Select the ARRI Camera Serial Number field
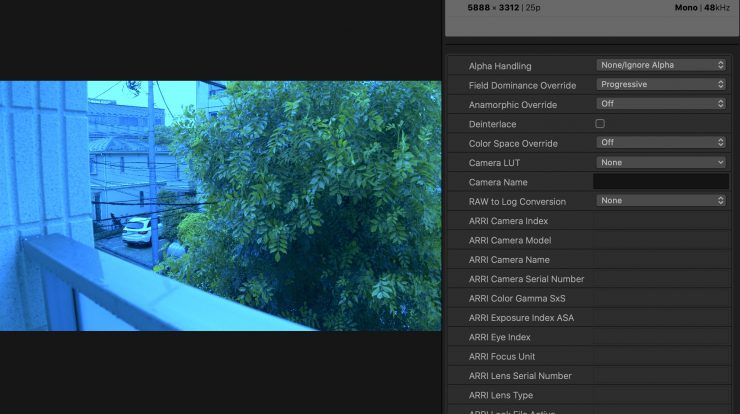 tap(661, 279)
